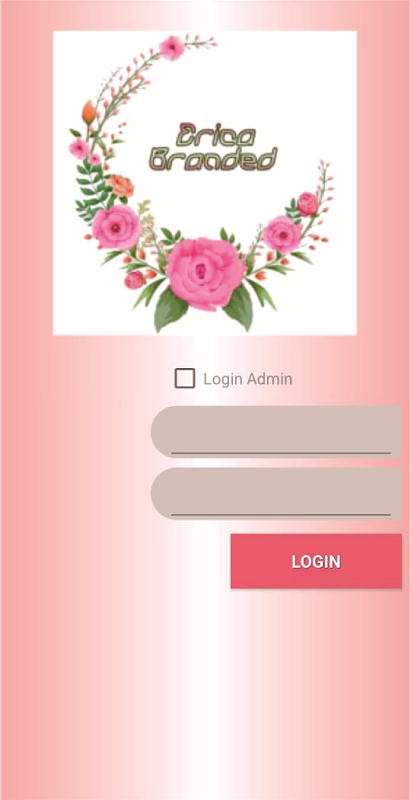Tap the large center pink rose

pyautogui.click(x=206, y=273)
